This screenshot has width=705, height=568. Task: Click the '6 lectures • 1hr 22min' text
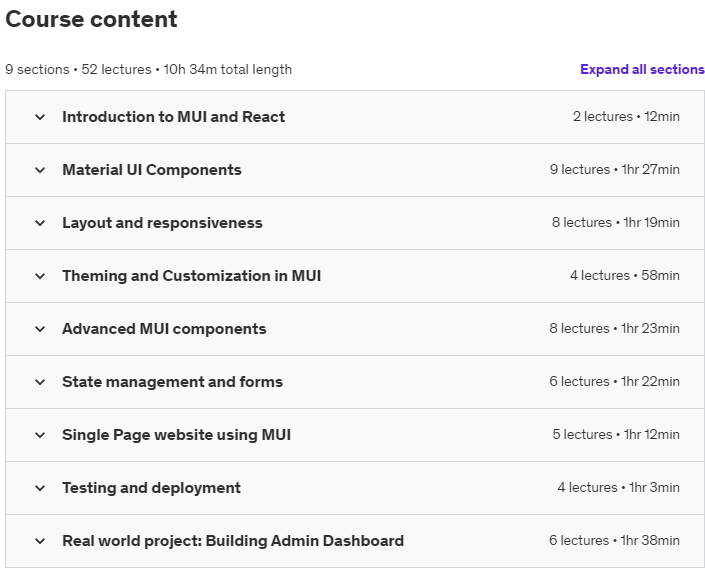click(615, 382)
